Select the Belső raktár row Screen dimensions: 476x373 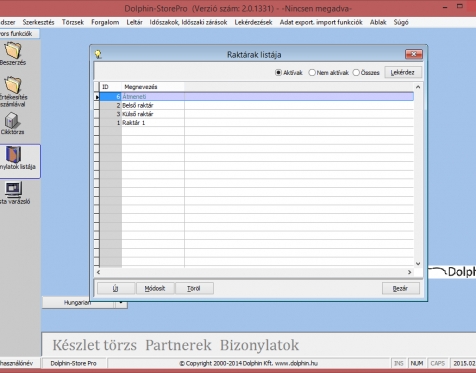click(257, 105)
